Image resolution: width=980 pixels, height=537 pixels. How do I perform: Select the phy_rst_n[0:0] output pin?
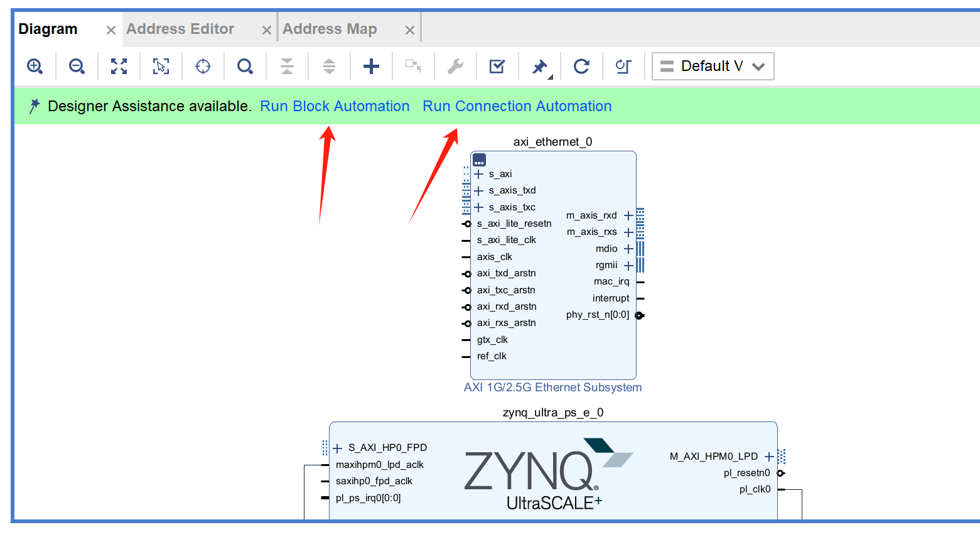(x=598, y=315)
